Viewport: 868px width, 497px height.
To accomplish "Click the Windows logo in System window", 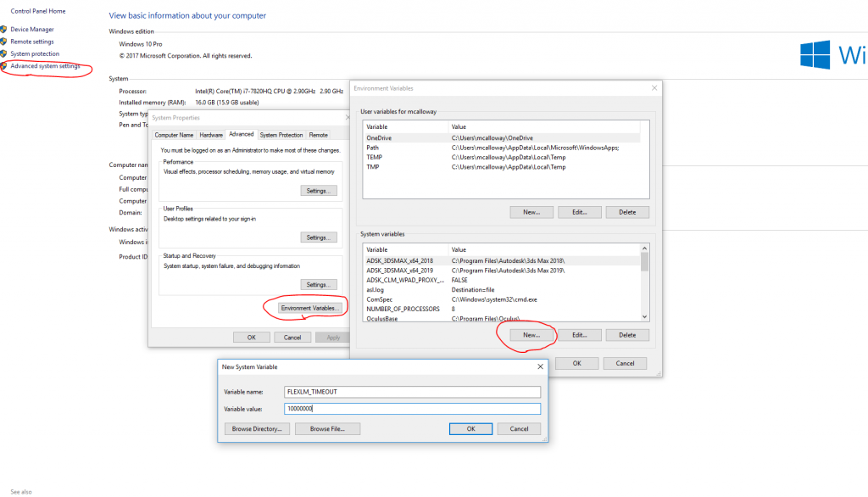I will point(815,55).
